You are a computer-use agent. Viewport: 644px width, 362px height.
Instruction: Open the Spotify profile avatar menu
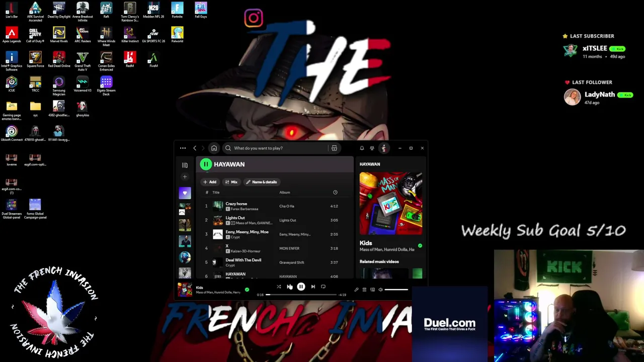point(384,148)
